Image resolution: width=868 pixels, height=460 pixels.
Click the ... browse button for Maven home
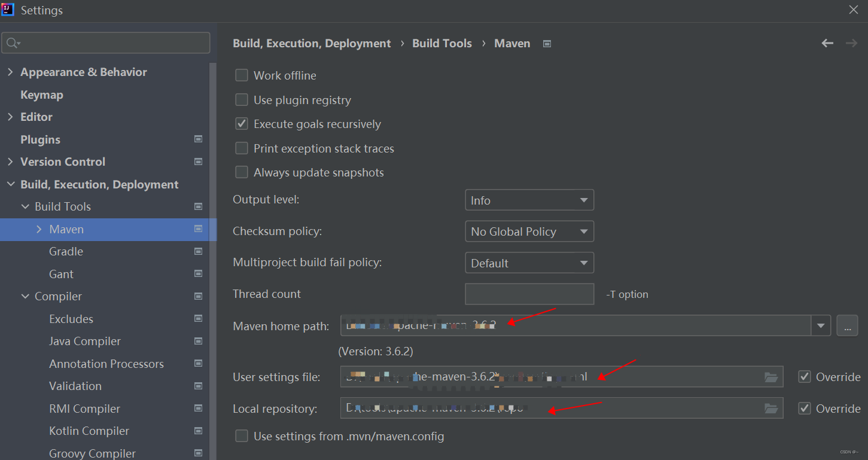click(x=847, y=326)
